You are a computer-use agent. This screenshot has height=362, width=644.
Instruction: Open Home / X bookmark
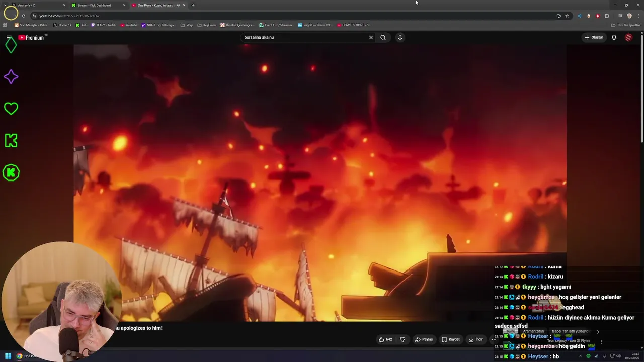click(63, 25)
